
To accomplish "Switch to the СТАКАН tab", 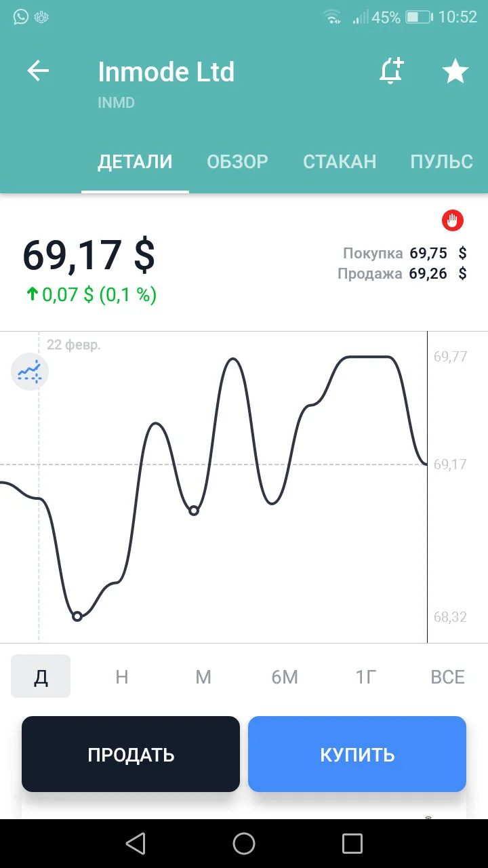I will (x=340, y=161).
